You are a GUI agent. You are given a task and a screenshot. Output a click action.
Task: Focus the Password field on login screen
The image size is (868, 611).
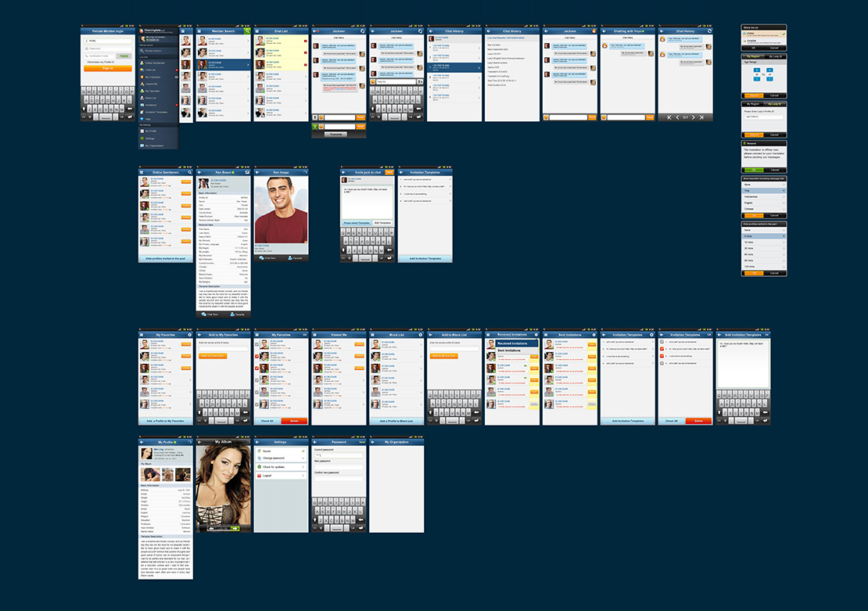click(x=108, y=49)
